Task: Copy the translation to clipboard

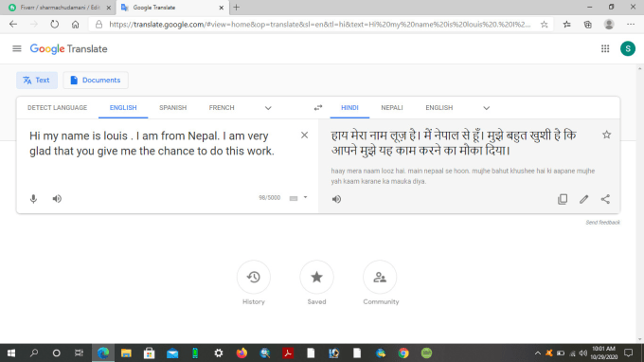Action: (563, 199)
